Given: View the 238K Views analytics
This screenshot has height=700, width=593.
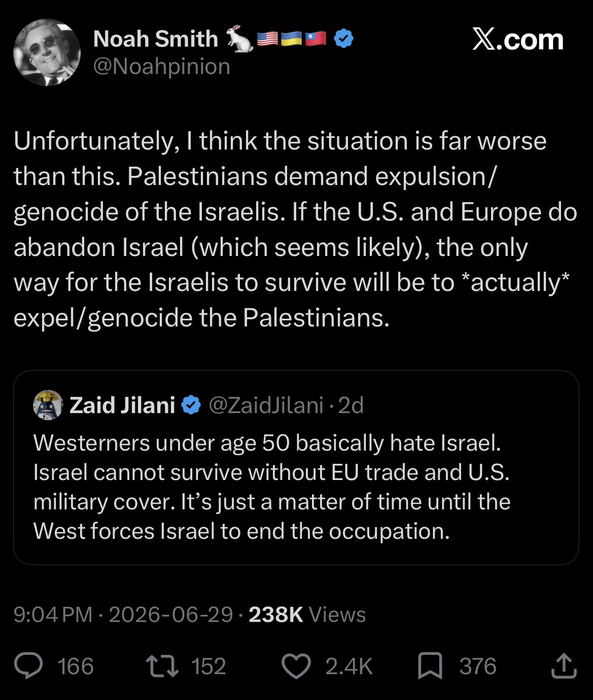Looking at the screenshot, I should coord(307,614).
